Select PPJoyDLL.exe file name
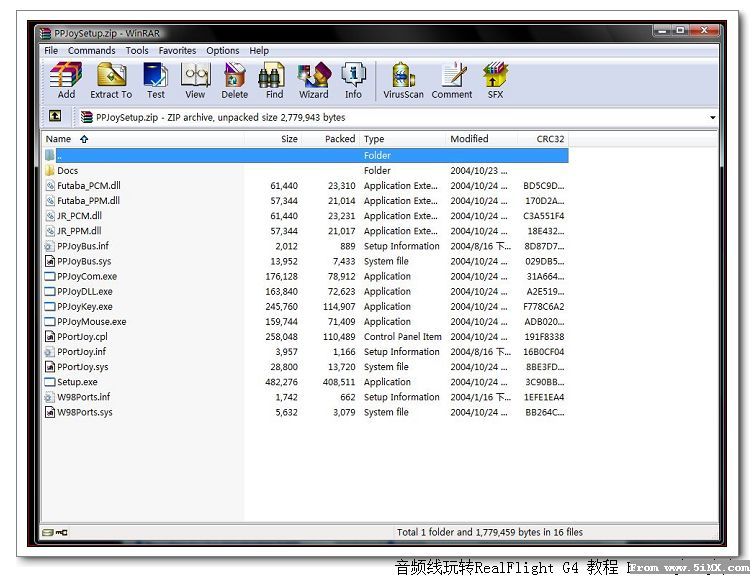Viewport: 755px width, 577px height. (x=85, y=291)
